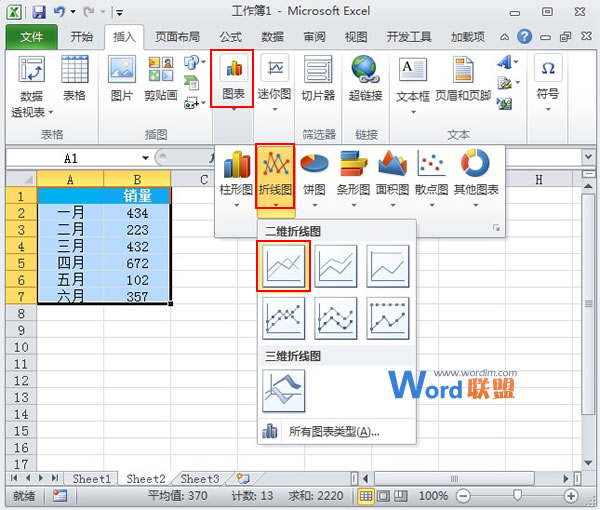Expand the formula bar chevron
This screenshot has height=510, width=600.
pyautogui.click(x=588, y=156)
